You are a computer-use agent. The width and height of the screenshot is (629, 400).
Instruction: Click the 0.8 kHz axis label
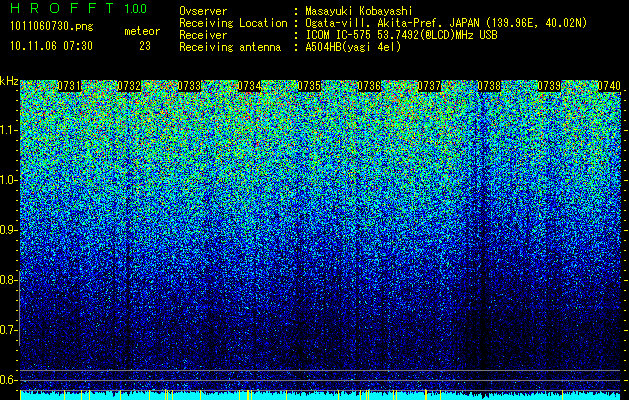(8, 280)
